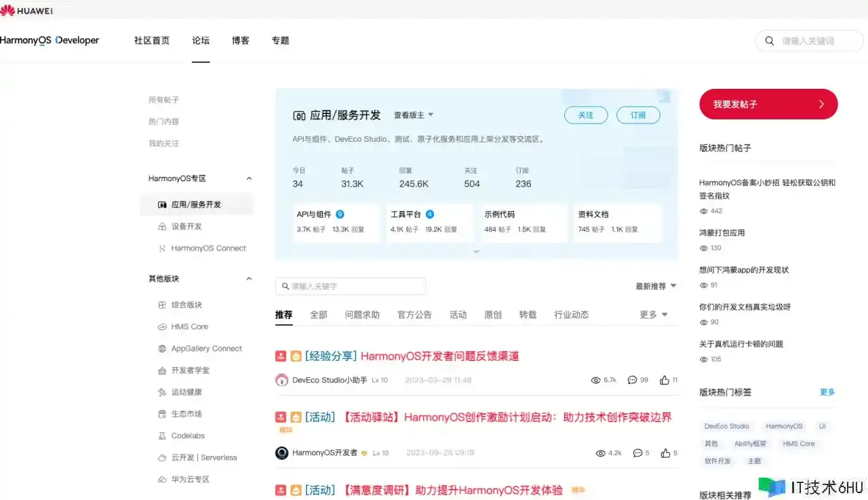Click the red 我要发帖子 button

[768, 104]
